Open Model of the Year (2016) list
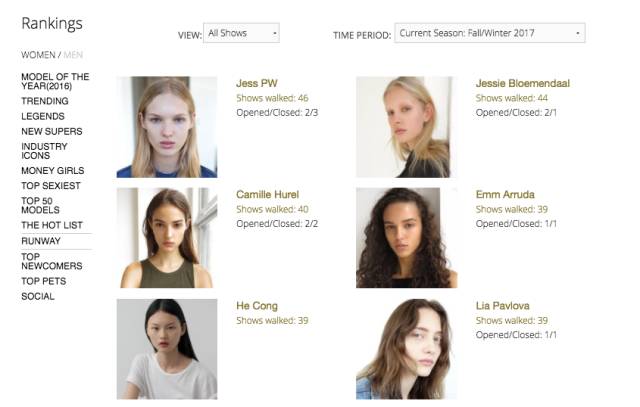 (x=55, y=82)
